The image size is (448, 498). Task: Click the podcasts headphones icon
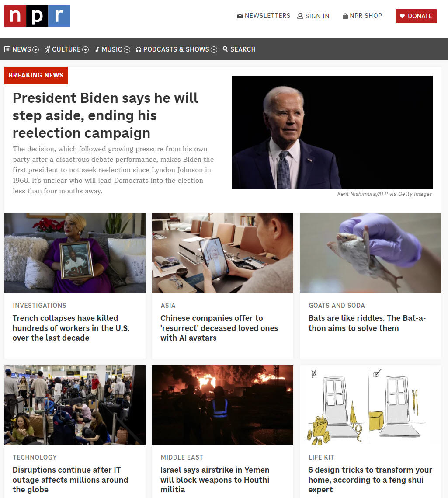tap(139, 49)
